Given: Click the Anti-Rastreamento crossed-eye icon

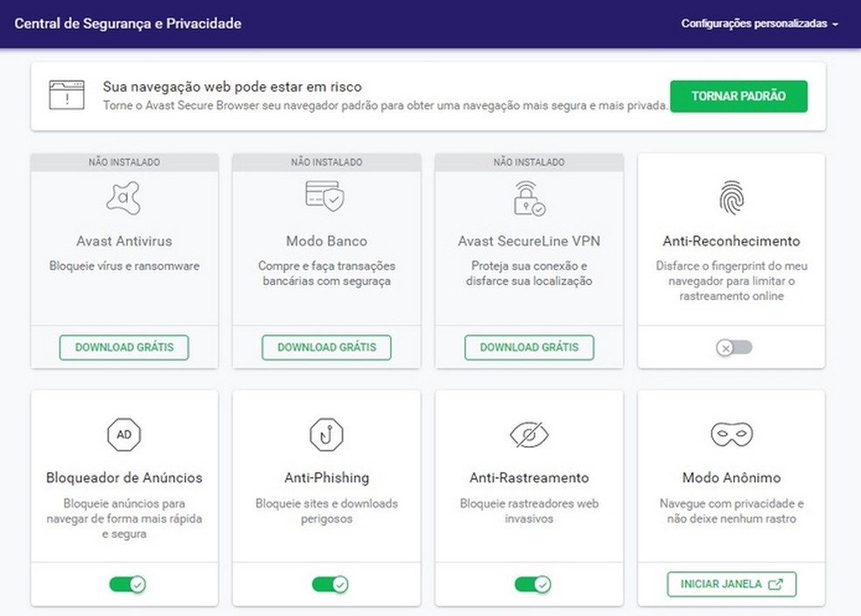Looking at the screenshot, I should pos(528,434).
